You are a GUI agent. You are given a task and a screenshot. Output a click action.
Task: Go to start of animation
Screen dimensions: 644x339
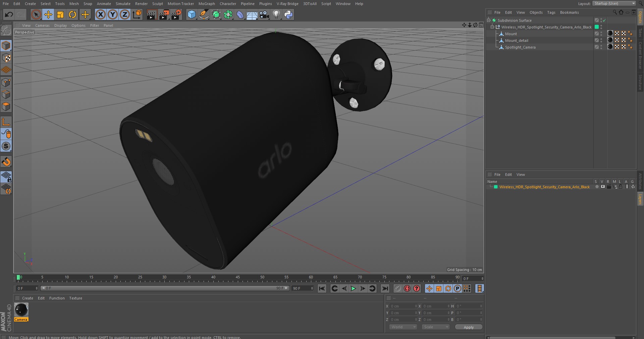[322, 288]
